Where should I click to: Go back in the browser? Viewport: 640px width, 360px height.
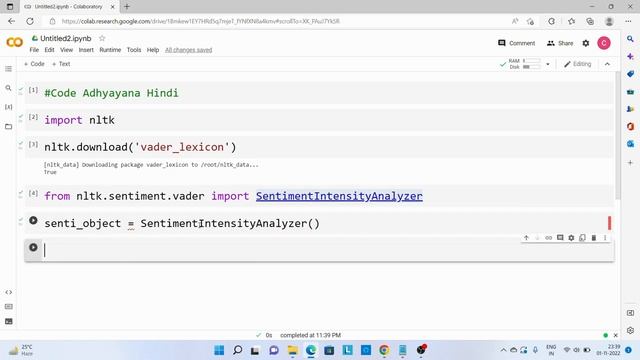click(x=11, y=21)
